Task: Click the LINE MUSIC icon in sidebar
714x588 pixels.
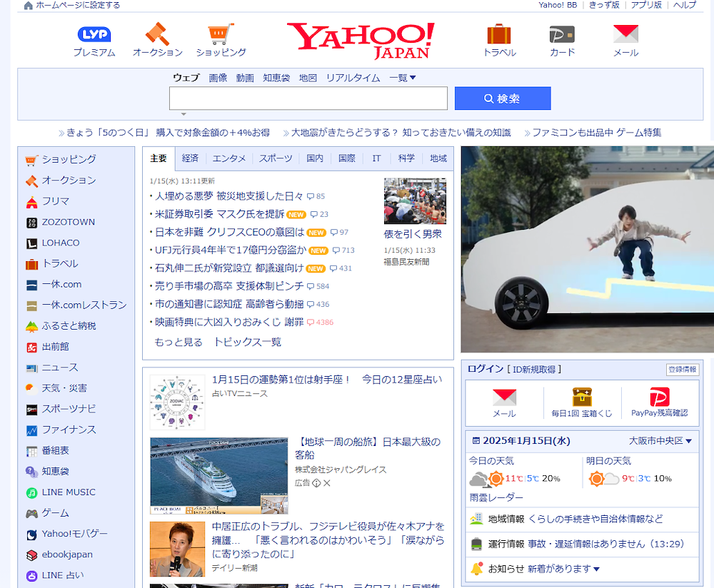Action: (x=31, y=493)
